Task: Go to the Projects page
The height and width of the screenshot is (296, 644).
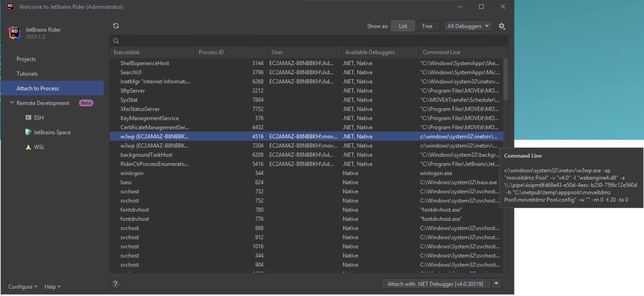Action: pos(26,59)
